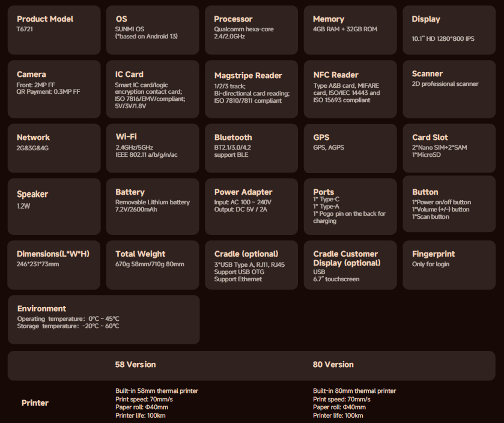Select the Camera specification card

click(53, 88)
